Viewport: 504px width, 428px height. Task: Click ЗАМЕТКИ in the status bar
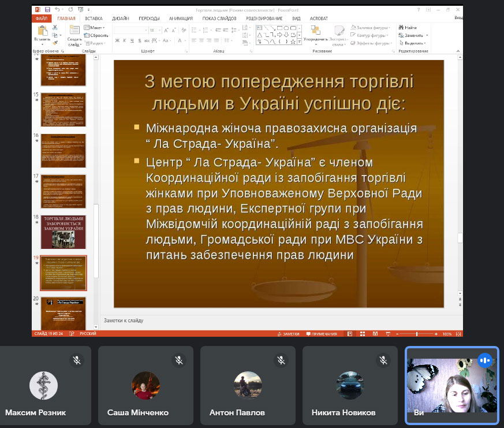point(288,334)
